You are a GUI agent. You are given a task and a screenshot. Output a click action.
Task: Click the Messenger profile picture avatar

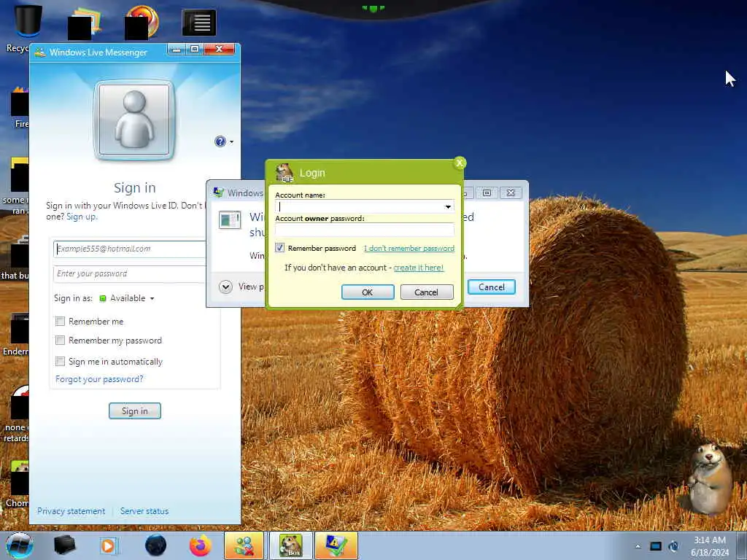[x=135, y=120]
